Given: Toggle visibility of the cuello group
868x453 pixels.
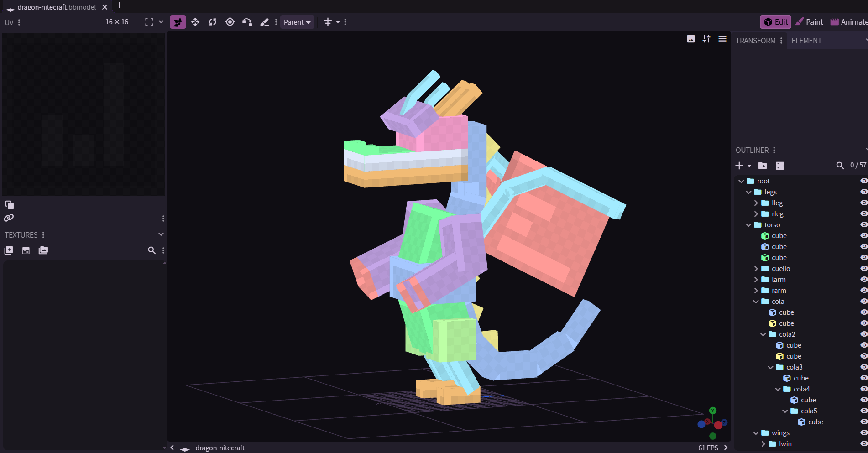Looking at the screenshot, I should pyautogui.click(x=863, y=269).
